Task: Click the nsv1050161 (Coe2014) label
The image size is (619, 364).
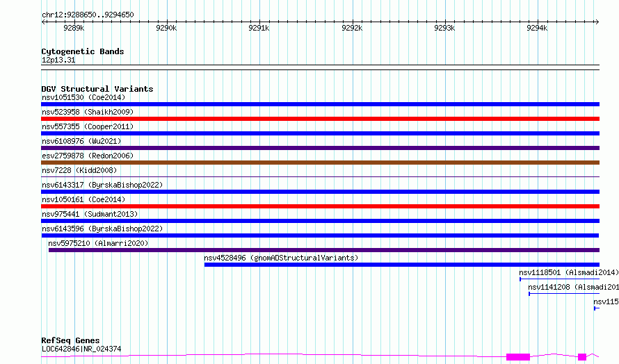Action: (x=83, y=199)
